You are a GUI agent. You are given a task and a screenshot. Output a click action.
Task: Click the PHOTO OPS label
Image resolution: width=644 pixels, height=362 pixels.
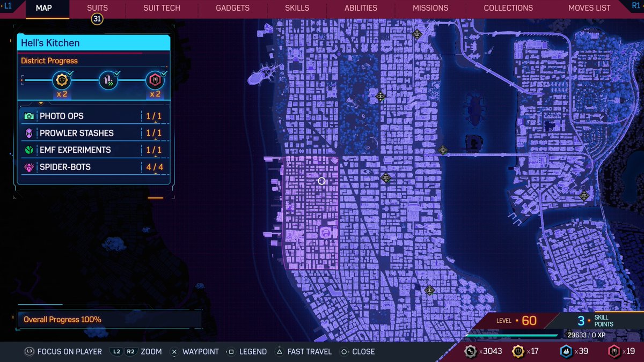coord(62,116)
